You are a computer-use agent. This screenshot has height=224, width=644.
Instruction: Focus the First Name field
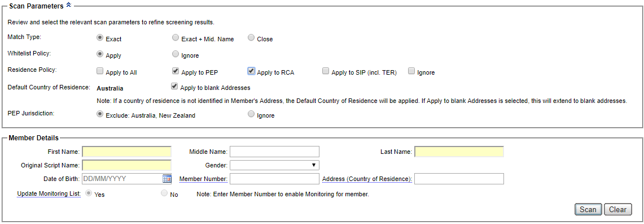tap(126, 152)
